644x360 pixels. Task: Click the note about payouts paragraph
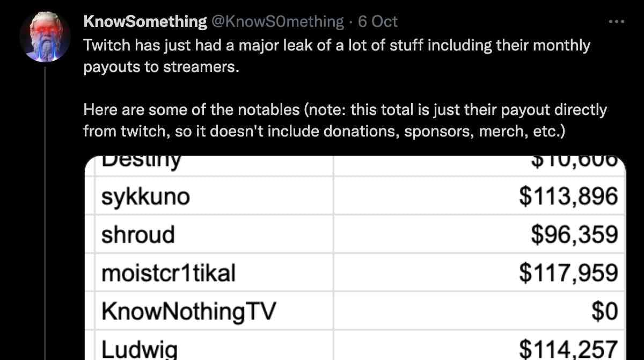345,121
